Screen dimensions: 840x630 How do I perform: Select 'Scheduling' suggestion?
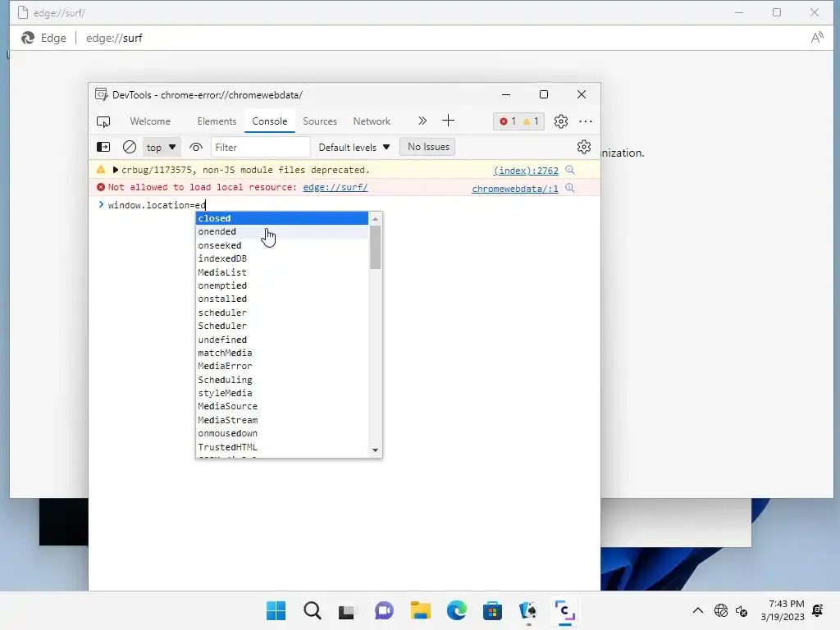point(282,380)
